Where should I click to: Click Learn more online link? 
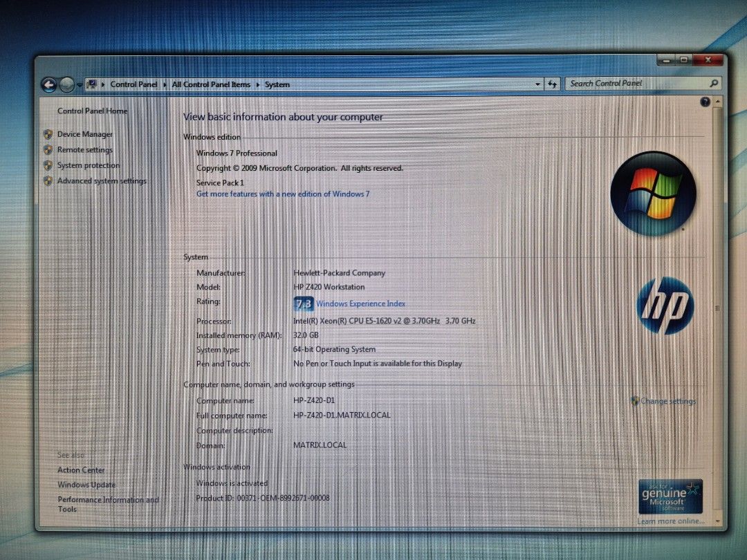click(x=671, y=521)
